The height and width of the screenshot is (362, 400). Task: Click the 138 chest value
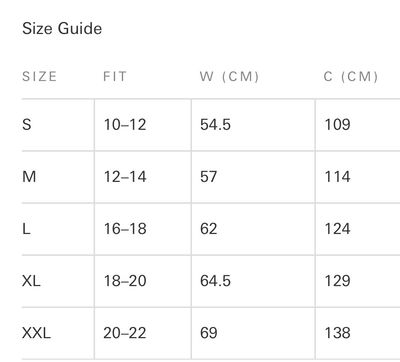click(338, 333)
